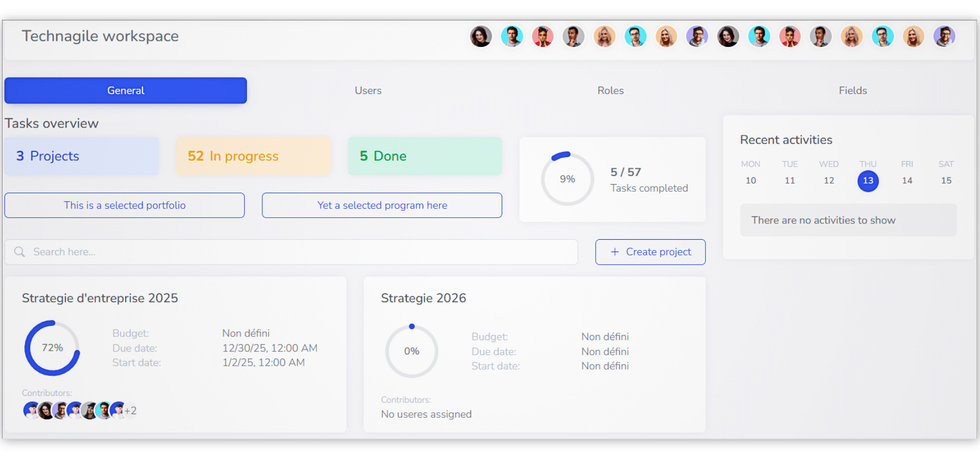Click the highlighted Thursday 13 date
This screenshot has width=980, height=459.
pos(868,181)
